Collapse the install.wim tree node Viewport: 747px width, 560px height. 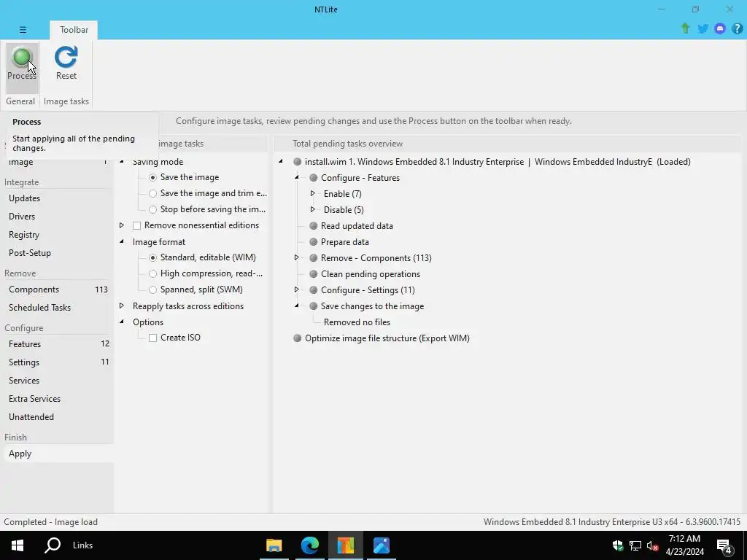pos(281,161)
